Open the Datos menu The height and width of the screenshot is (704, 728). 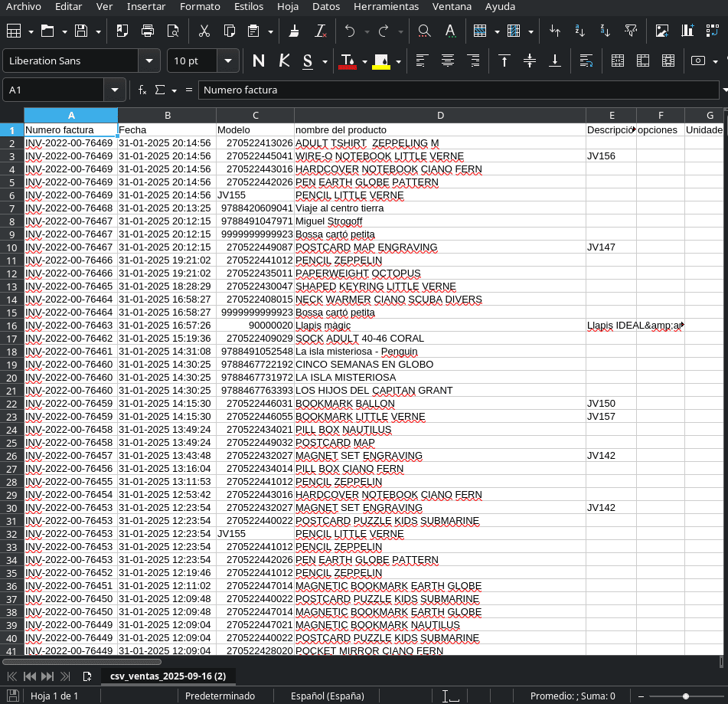(326, 7)
